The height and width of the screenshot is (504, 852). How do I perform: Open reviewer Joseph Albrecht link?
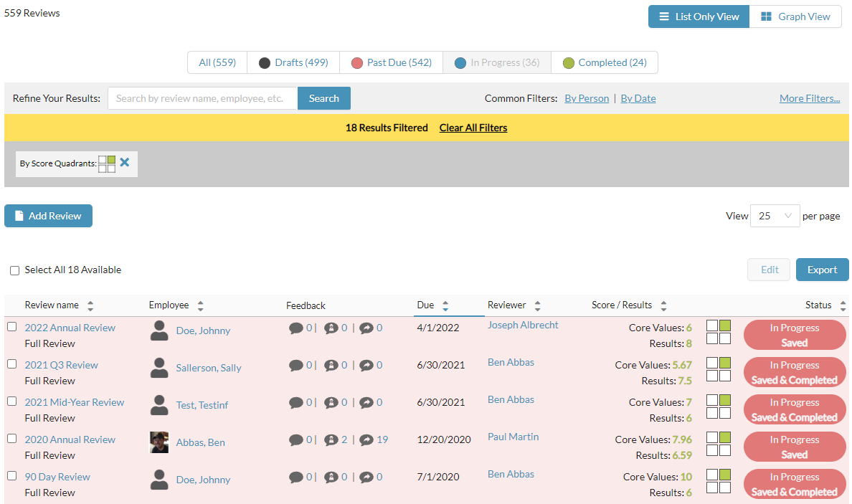pos(523,325)
